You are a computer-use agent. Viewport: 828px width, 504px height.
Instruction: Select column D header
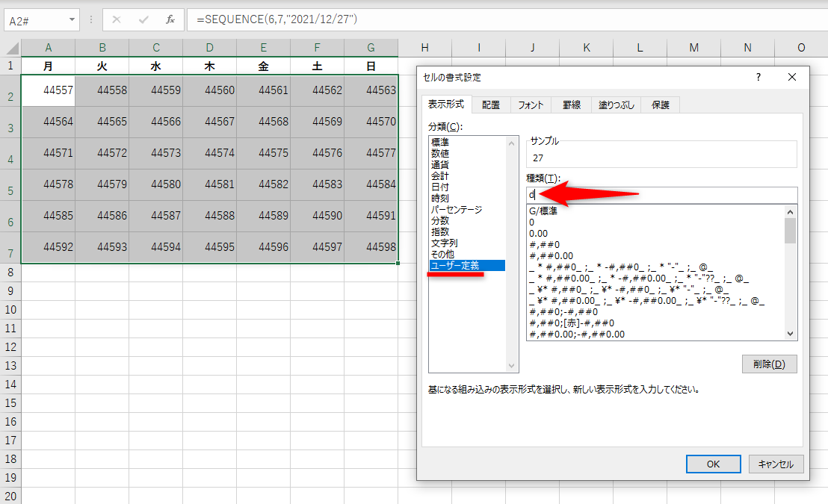[x=210, y=48]
